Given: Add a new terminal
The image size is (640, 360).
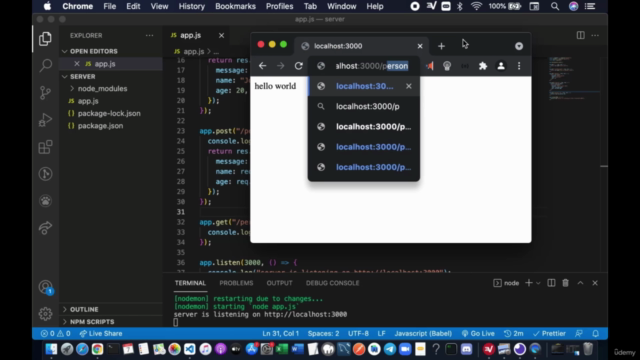Looking at the screenshot, I should point(529,283).
